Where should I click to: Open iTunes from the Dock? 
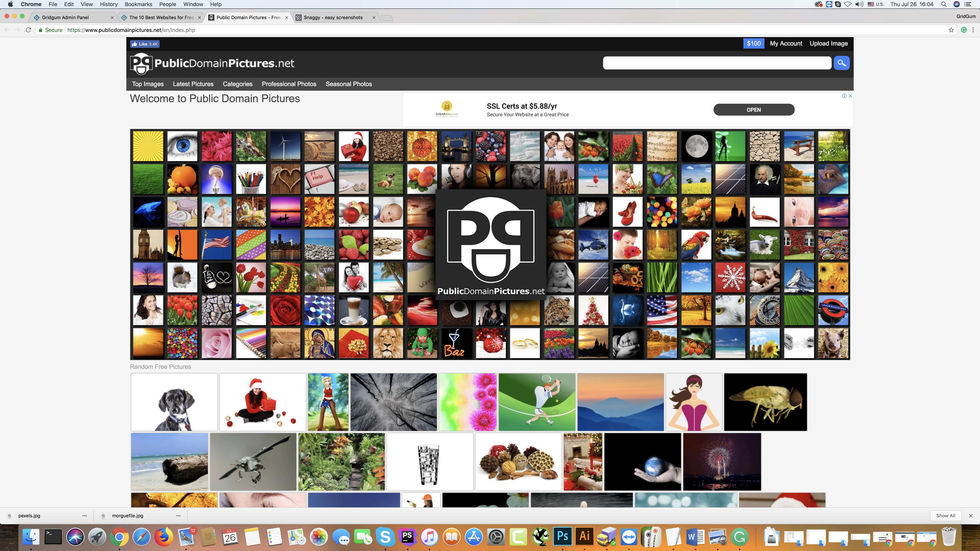coord(430,537)
